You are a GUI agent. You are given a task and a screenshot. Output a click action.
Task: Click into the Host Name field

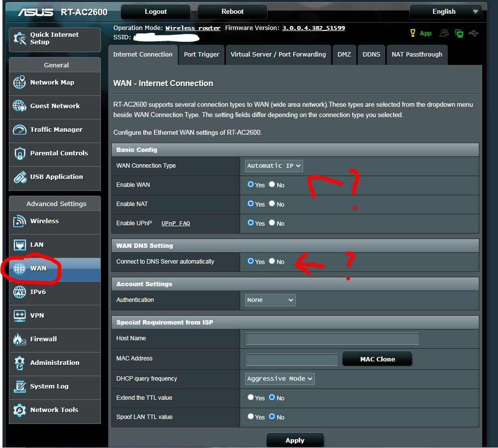tap(332, 338)
